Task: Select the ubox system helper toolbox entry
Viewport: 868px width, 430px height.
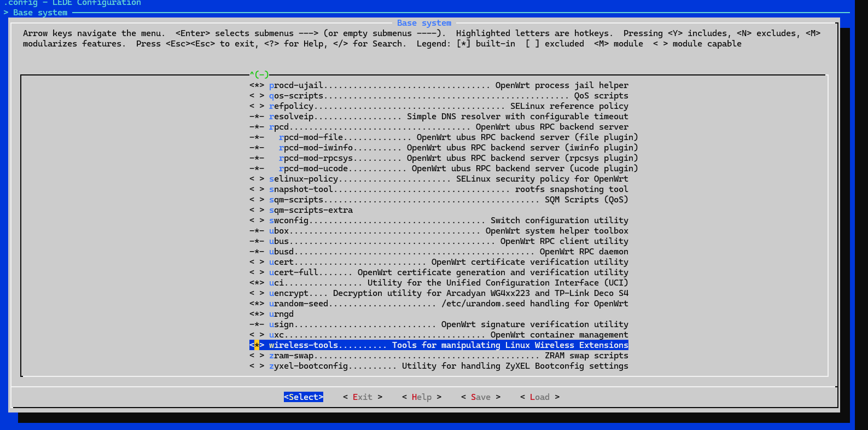Action: click(439, 231)
